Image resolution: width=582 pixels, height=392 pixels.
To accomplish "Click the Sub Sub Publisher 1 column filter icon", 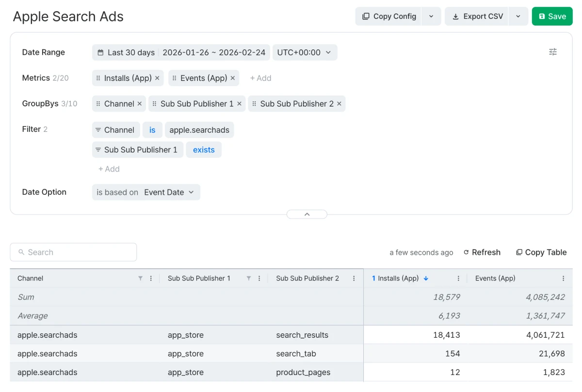I will (248, 279).
